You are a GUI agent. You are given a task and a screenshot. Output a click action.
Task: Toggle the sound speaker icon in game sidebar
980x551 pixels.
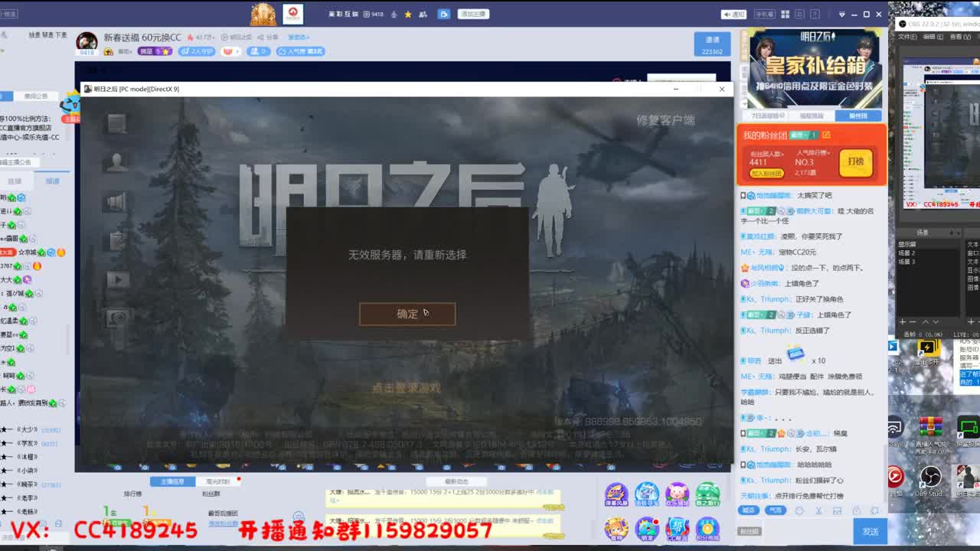pyautogui.click(x=117, y=201)
